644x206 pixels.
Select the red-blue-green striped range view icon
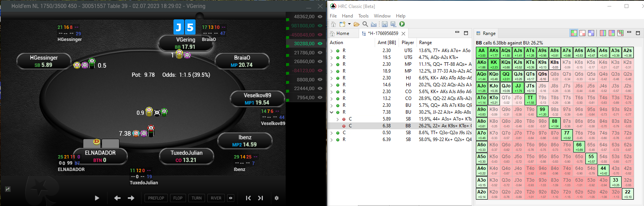pos(603,33)
